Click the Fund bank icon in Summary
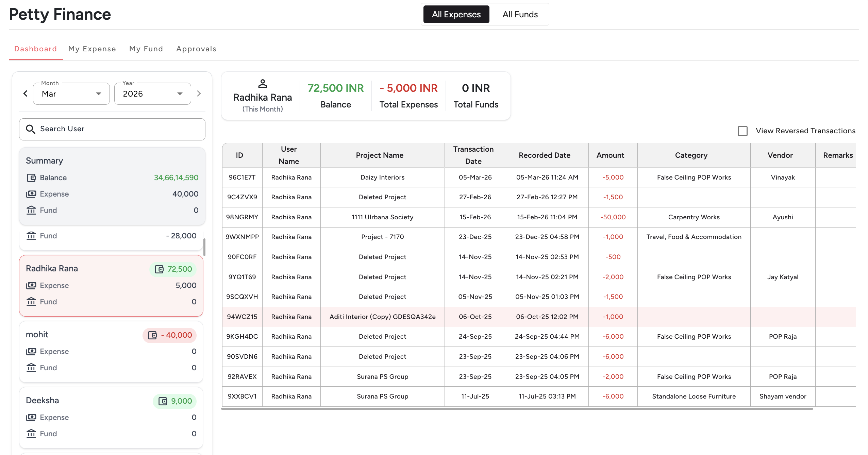The image size is (868, 455). tap(31, 210)
